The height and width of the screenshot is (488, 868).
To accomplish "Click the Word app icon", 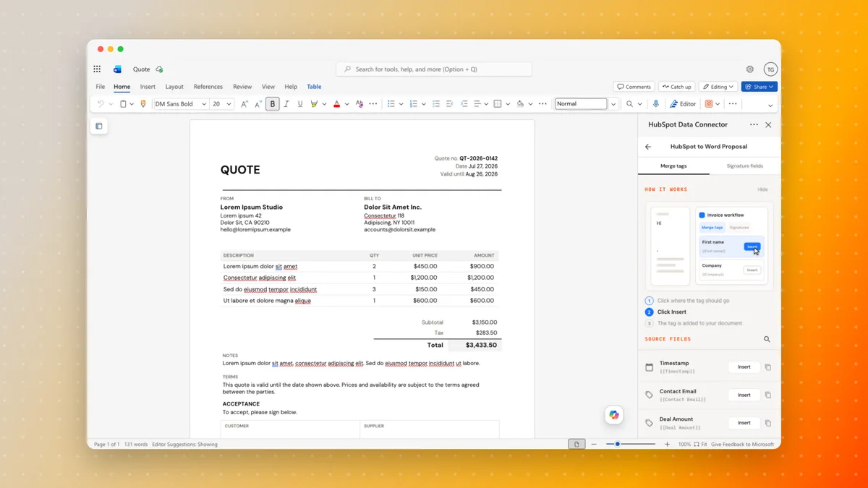I will [x=117, y=69].
